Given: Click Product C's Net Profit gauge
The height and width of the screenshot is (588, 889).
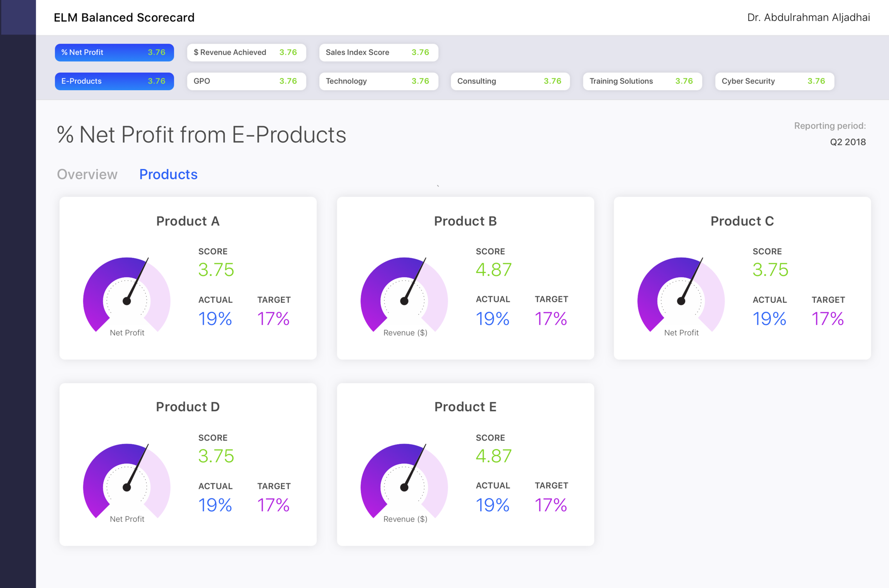Looking at the screenshot, I should tap(681, 300).
